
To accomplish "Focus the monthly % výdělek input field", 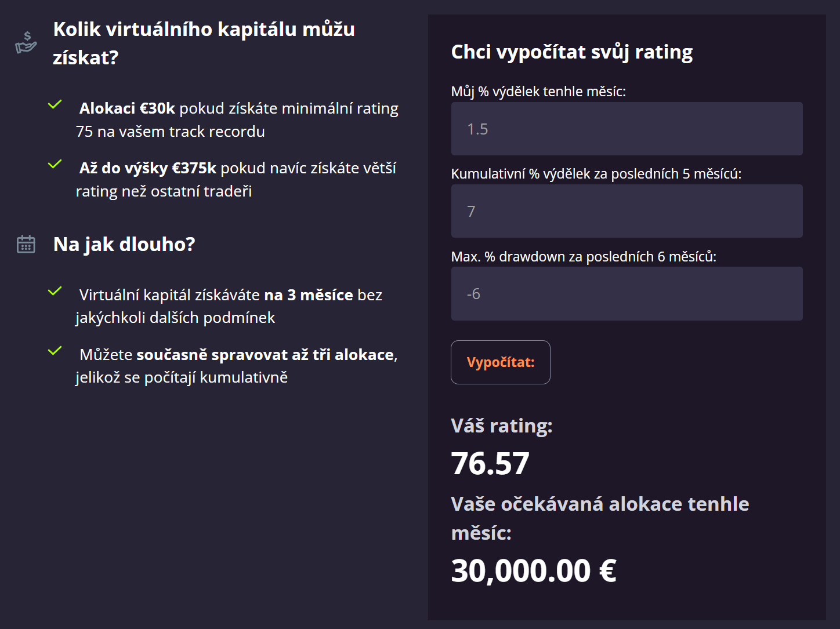I will point(627,129).
